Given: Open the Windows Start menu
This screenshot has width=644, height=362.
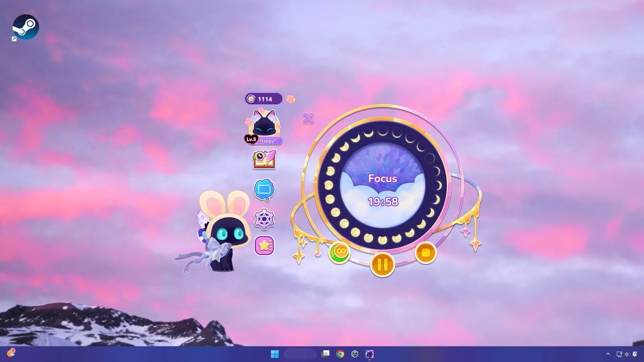Looking at the screenshot, I should point(275,354).
